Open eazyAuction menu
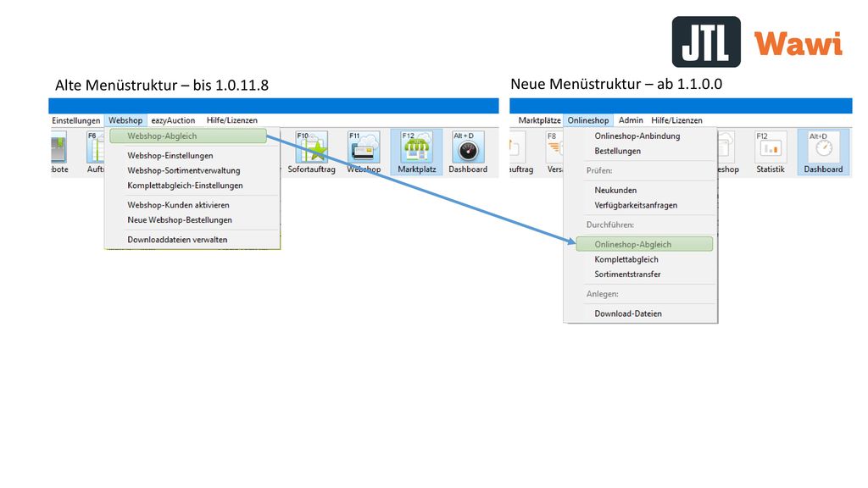The width and height of the screenshot is (868, 488). click(173, 120)
